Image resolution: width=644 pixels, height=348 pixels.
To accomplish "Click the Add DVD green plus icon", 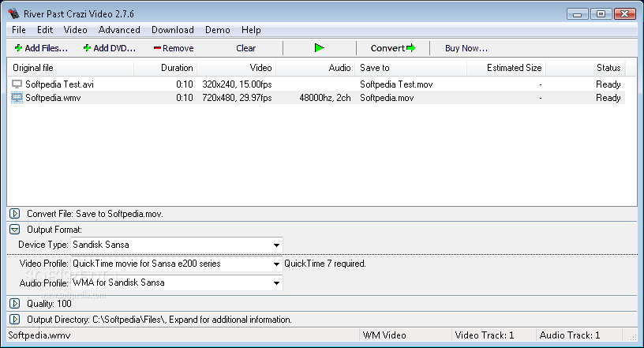I will (87, 48).
